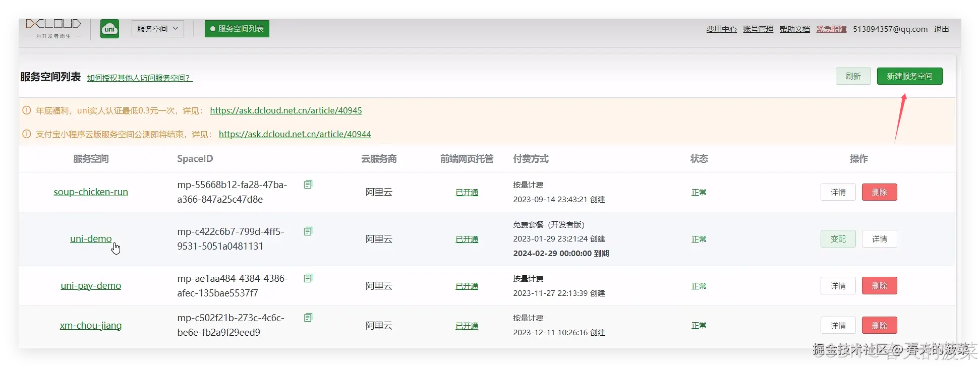Screen dimensions: 980x367
Task: Click the 服务空间列表 page heading
Action: (x=50, y=77)
